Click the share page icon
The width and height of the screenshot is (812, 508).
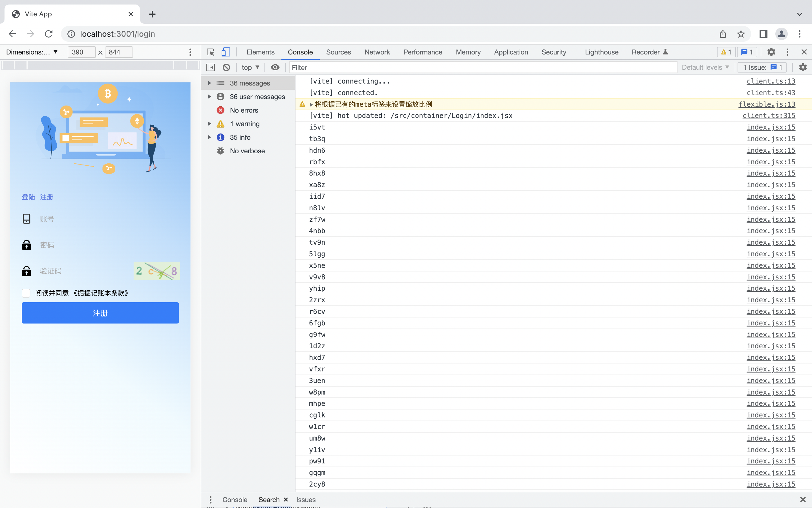[x=723, y=34]
